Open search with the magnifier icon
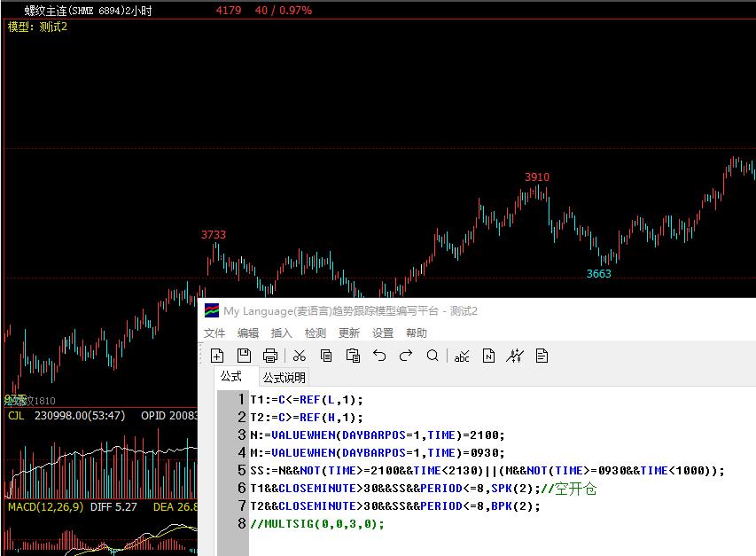The image size is (756, 556). pyautogui.click(x=433, y=356)
